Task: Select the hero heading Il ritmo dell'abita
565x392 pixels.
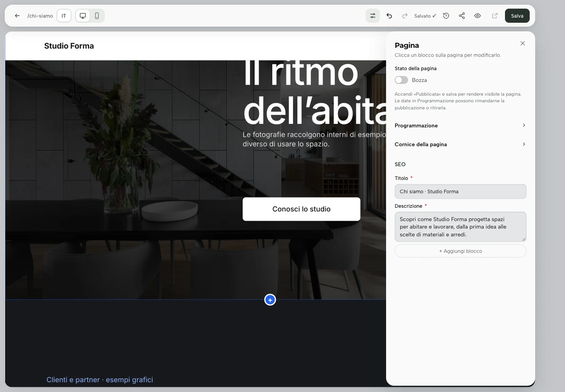Action: tap(315, 92)
